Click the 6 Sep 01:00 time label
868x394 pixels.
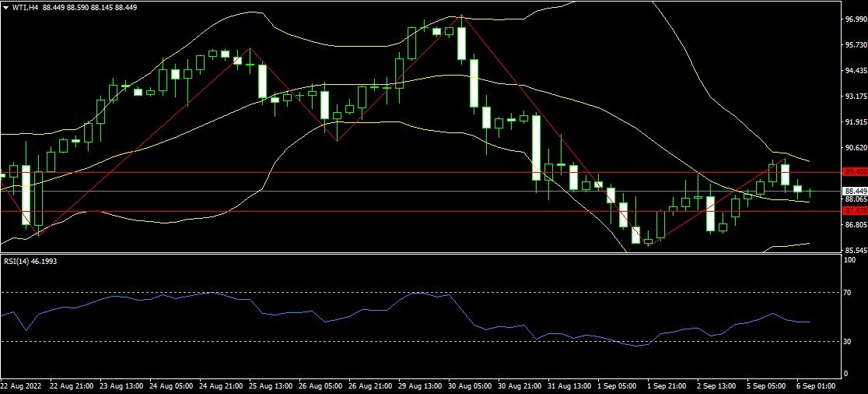(815, 385)
